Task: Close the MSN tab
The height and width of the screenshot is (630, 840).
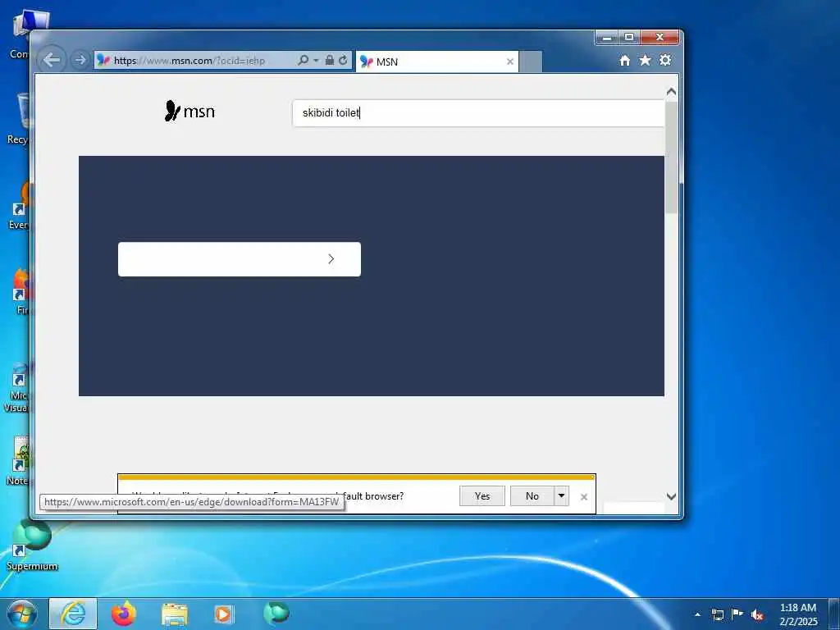Action: (510, 62)
